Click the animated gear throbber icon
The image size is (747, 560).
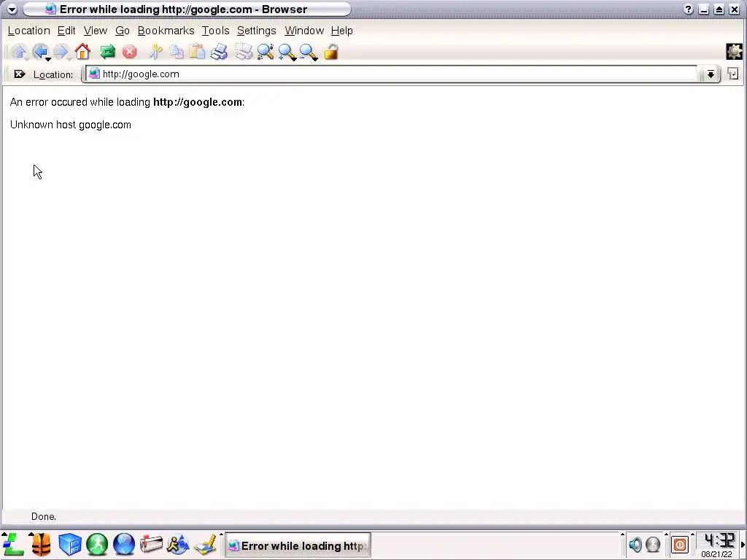click(734, 52)
